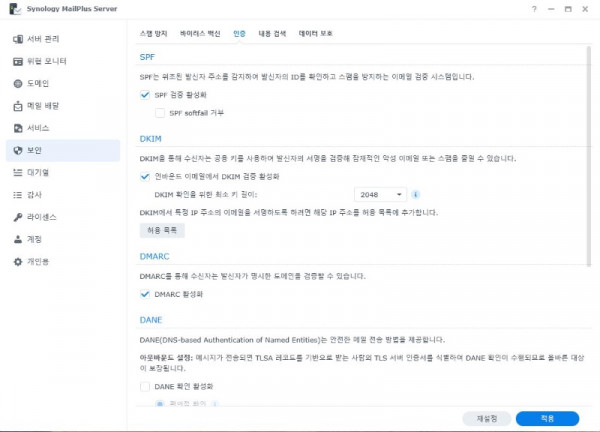Image resolution: width=600 pixels, height=432 pixels.
Task: Toggle DMARC 활성화 checkbox
Action: (146, 294)
